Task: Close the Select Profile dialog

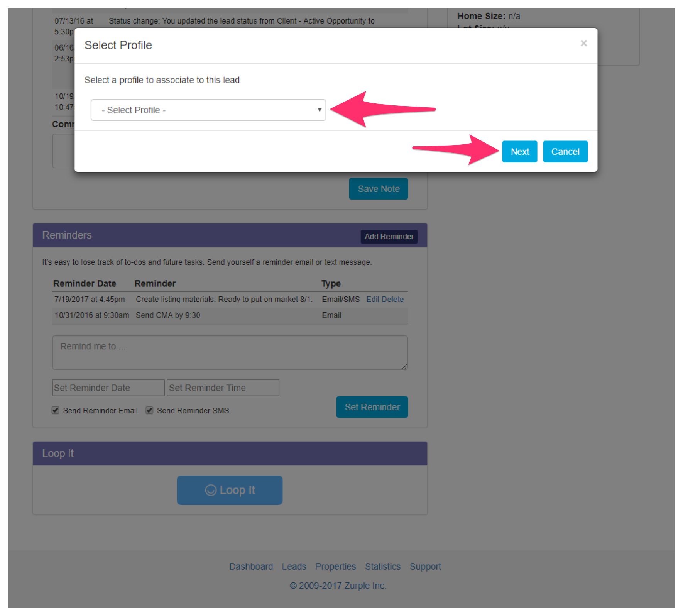Action: point(583,43)
